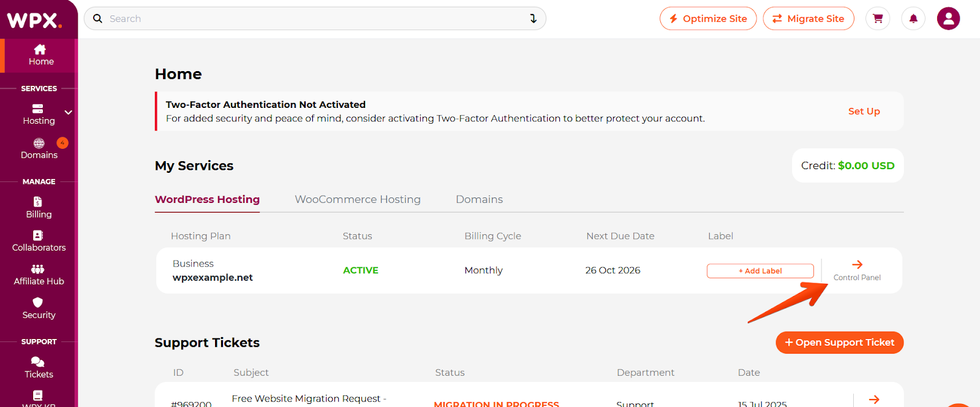Click the wpxexample.net domain name
Viewport: 980px width, 407px height.
[x=213, y=278]
